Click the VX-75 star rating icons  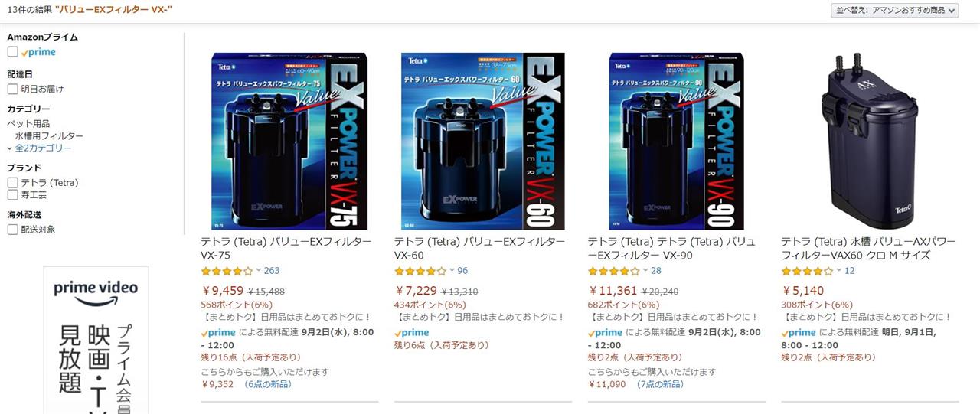point(227,271)
